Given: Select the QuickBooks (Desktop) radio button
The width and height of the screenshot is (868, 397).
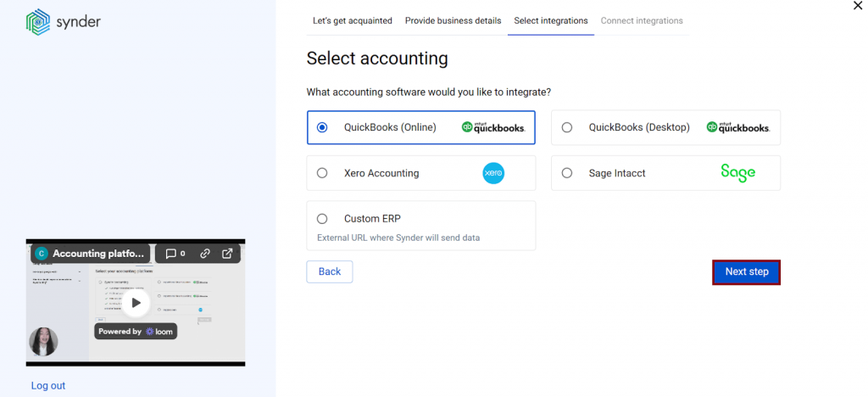Looking at the screenshot, I should click(x=567, y=127).
